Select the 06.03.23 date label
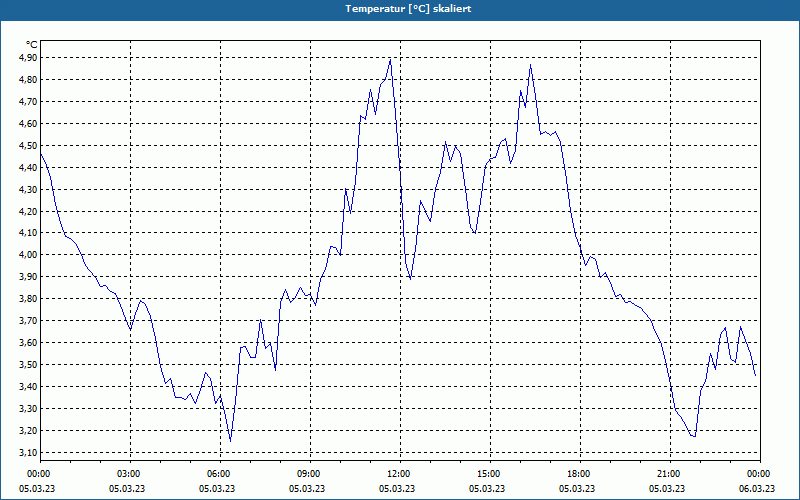The image size is (800, 500). (x=757, y=488)
